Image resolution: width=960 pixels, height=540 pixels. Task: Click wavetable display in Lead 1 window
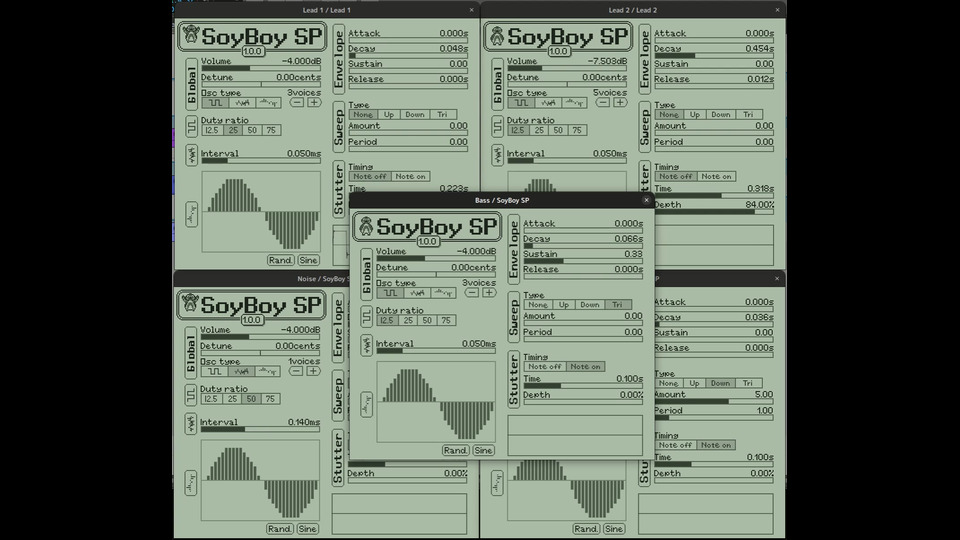(261, 211)
